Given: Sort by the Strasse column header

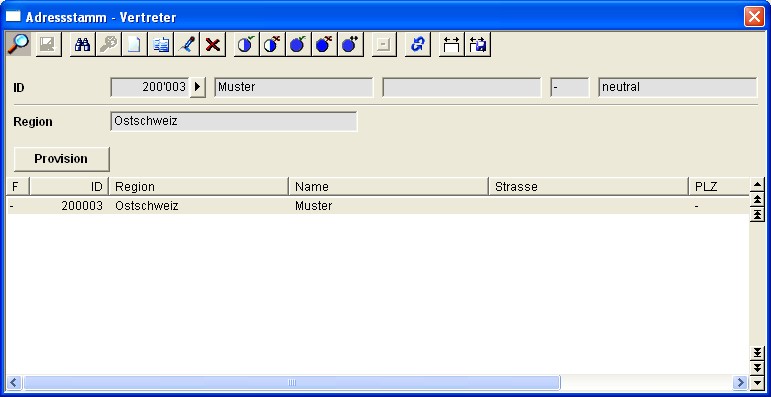Looking at the screenshot, I should pos(589,186).
